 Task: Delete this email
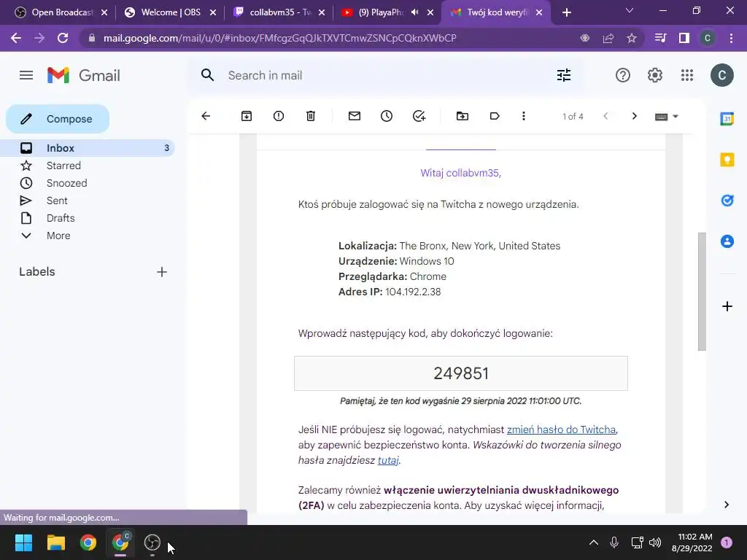[311, 116]
